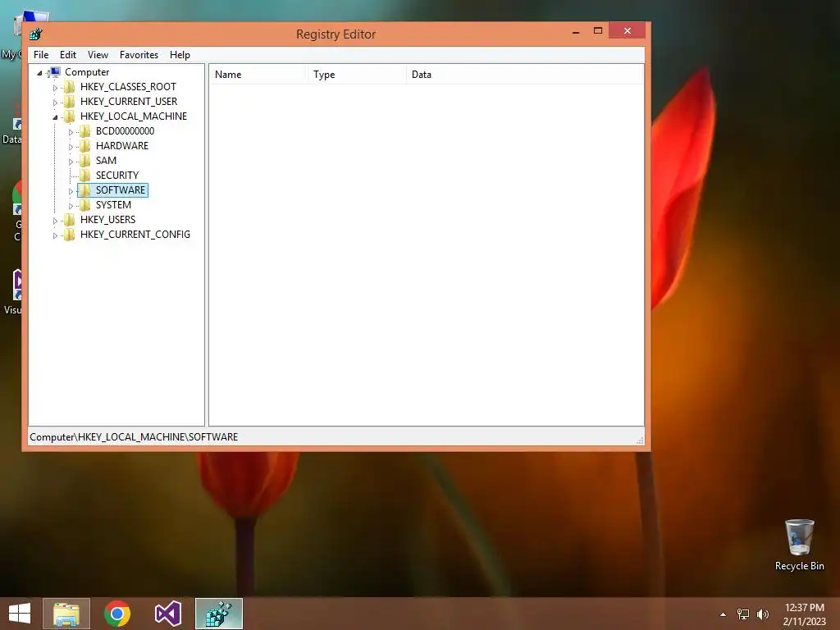
Task: Open the File menu
Action: click(x=41, y=55)
